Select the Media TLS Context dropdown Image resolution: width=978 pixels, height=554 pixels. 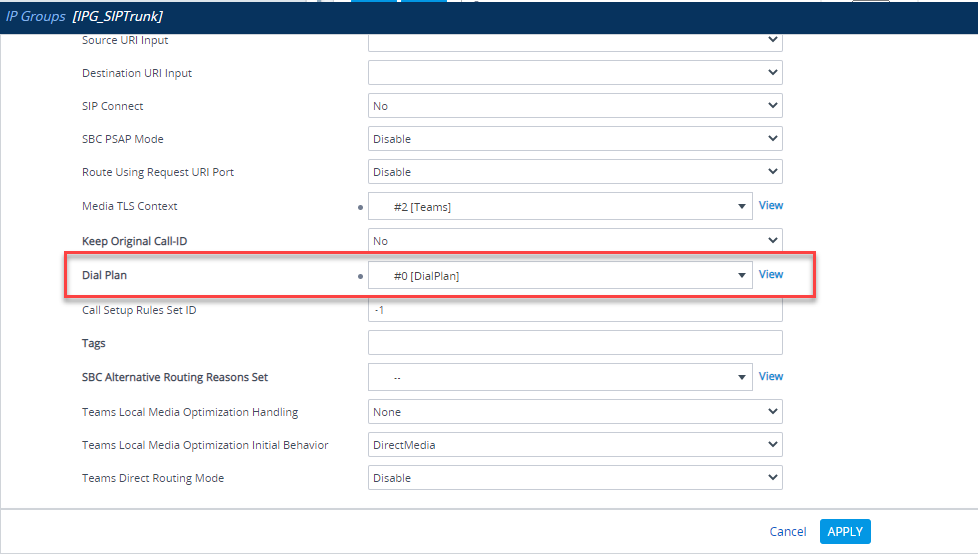559,206
